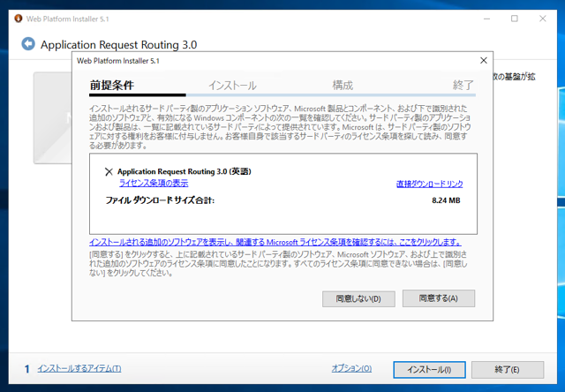Viewport: 565px width, 392px height.
Task: Click Application Request Routing 3.0 (英語) item name
Action: (x=185, y=171)
